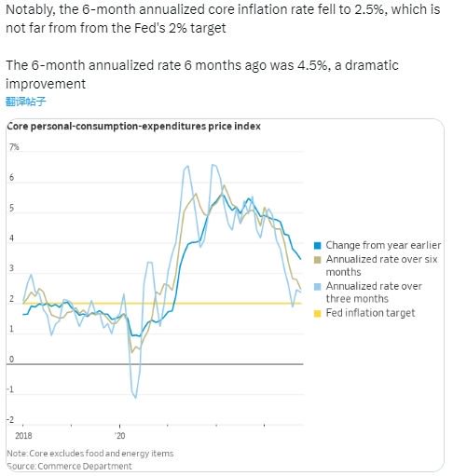Click the post text mentioning 2.5% core inflation
Screen dimensions: 453x476
223,19
